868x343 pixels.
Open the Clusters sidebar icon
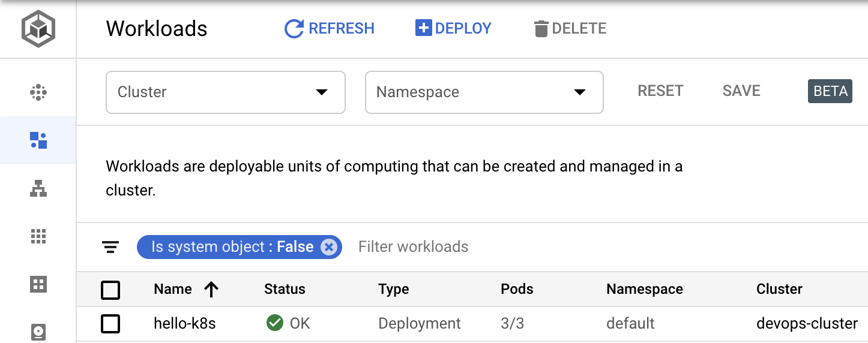(x=38, y=92)
